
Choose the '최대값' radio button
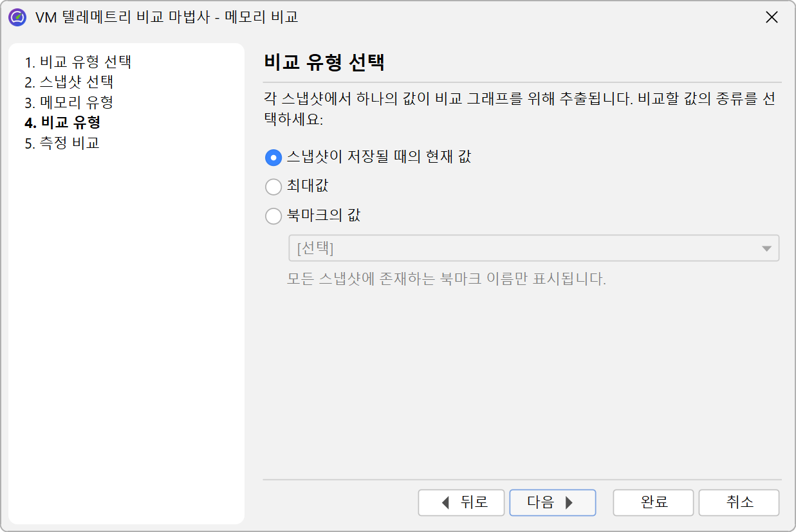click(x=273, y=187)
